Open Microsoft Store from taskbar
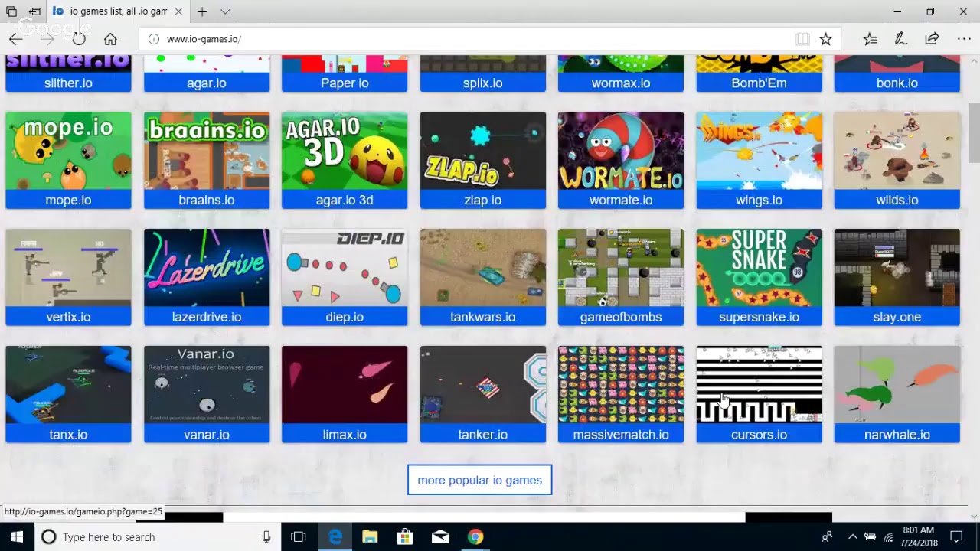The height and width of the screenshot is (551, 980). pos(405,536)
